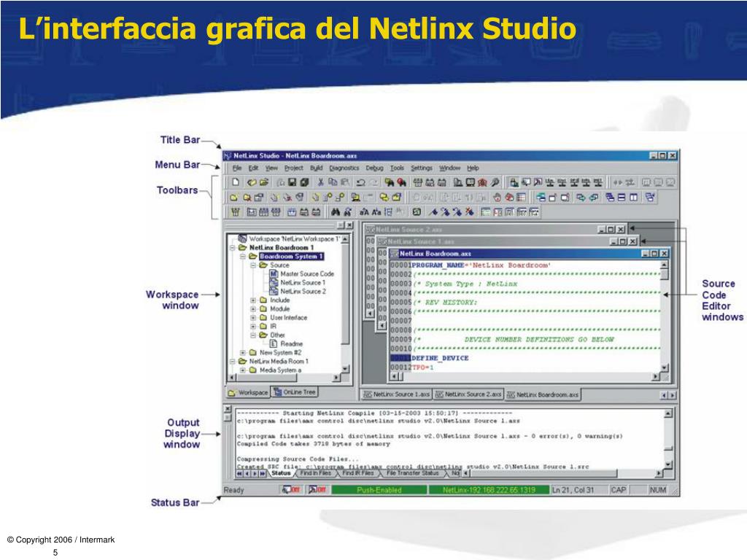Screen dimensions: 747x560
Task: Click the Cascade windows toolbar icon
Action: [610, 197]
